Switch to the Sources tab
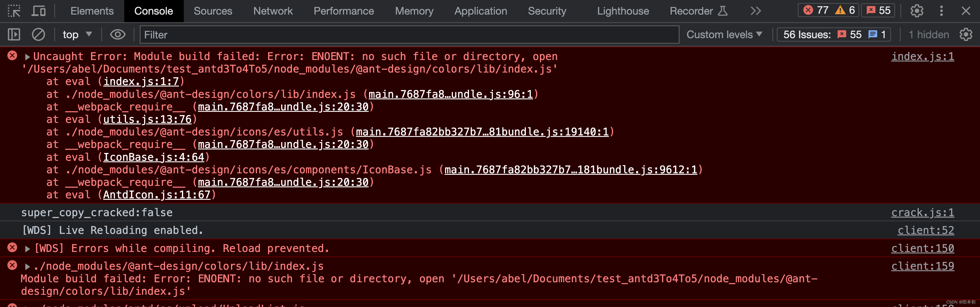 pyautogui.click(x=213, y=11)
